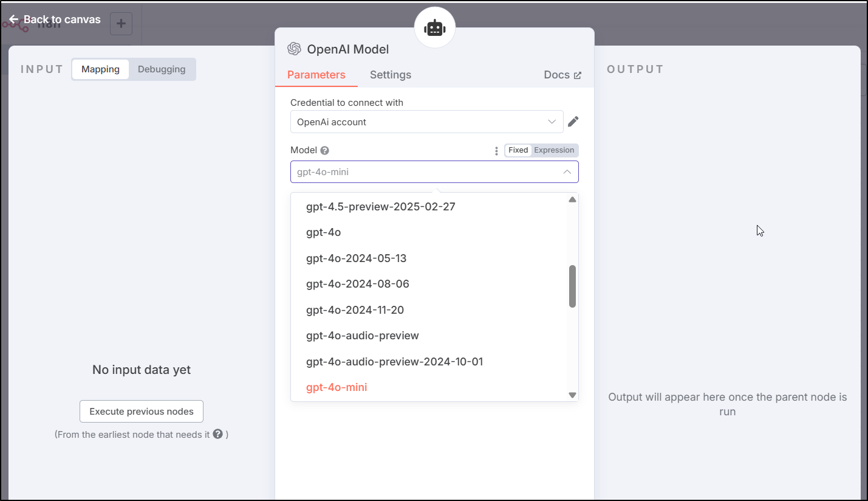Click the INPUT panel heading
The height and width of the screenshot is (501, 868).
pyautogui.click(x=42, y=69)
